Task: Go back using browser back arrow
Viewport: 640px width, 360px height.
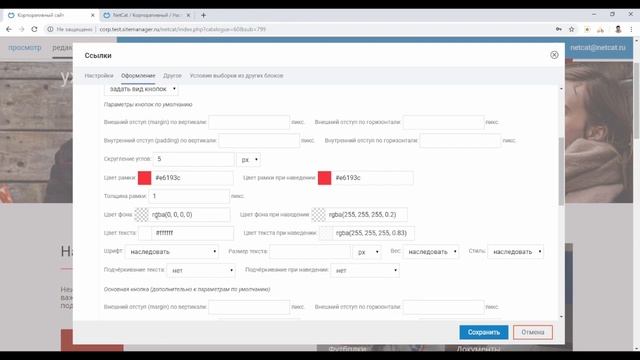Action: point(9,29)
